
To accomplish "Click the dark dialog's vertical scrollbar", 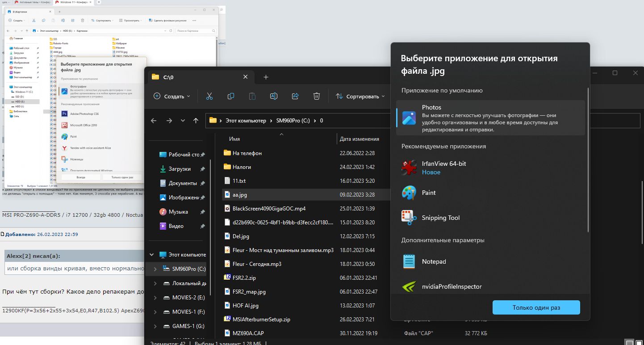I will (x=588, y=160).
